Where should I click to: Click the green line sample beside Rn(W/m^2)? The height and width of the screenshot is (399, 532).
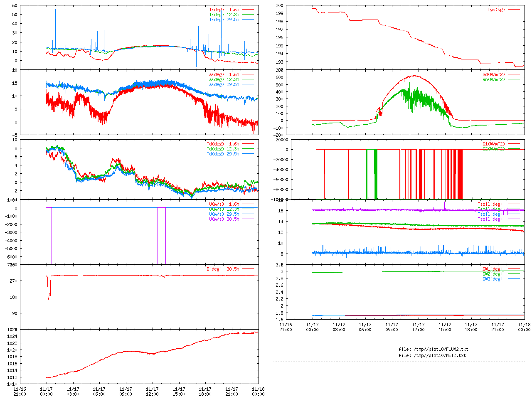[514, 80]
